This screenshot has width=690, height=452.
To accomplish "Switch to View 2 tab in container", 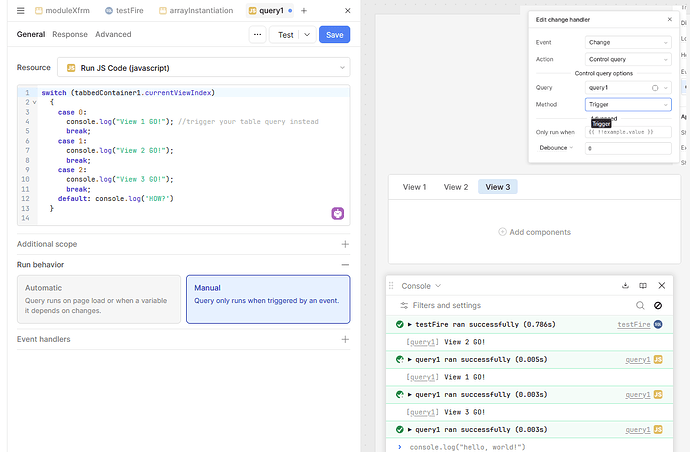I will 455,187.
